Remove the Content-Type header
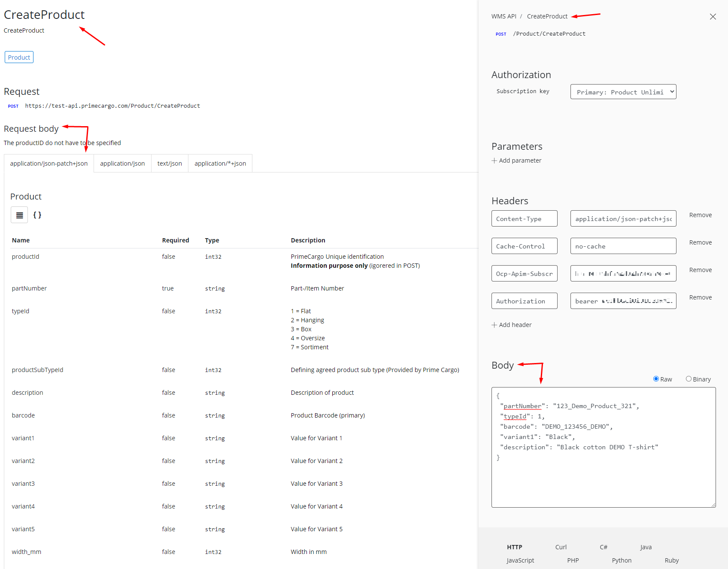 (x=700, y=215)
